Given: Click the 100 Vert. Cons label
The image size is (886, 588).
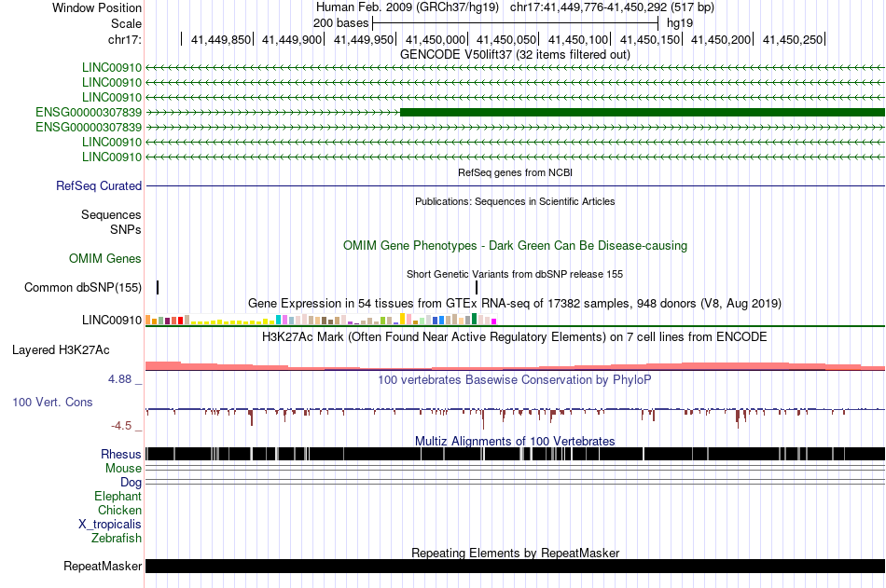Looking at the screenshot, I should [52, 403].
